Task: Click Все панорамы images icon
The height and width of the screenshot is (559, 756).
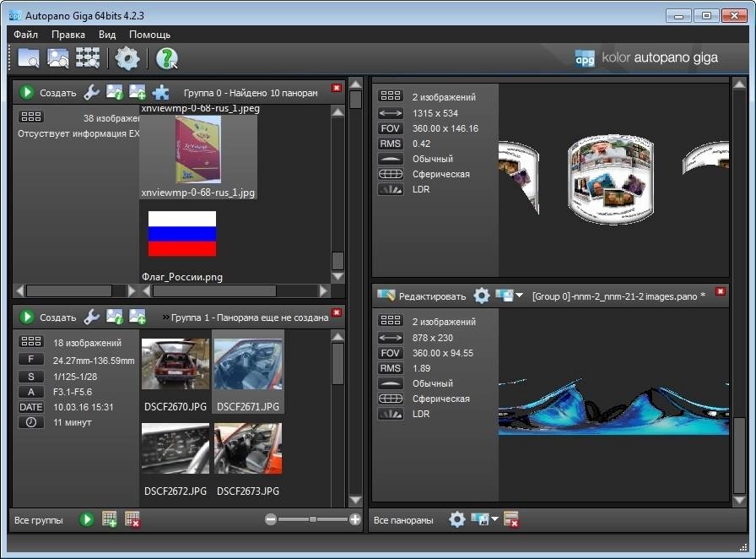Action: [480, 519]
